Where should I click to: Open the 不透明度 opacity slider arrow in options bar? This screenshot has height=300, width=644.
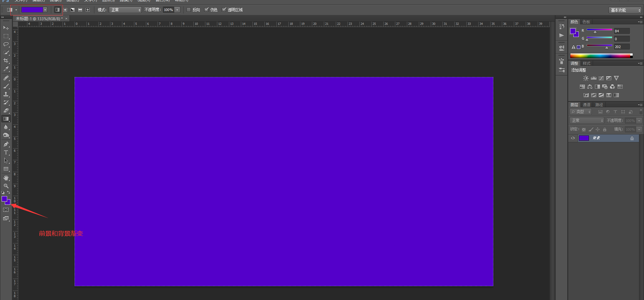177,10
